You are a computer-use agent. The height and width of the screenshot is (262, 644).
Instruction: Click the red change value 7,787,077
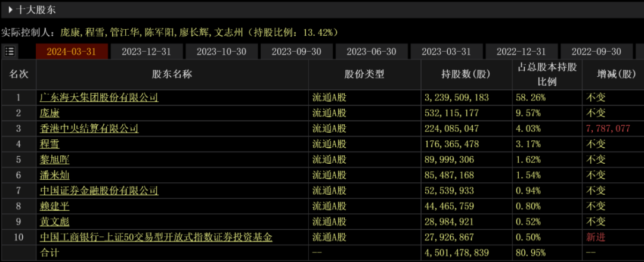click(608, 129)
